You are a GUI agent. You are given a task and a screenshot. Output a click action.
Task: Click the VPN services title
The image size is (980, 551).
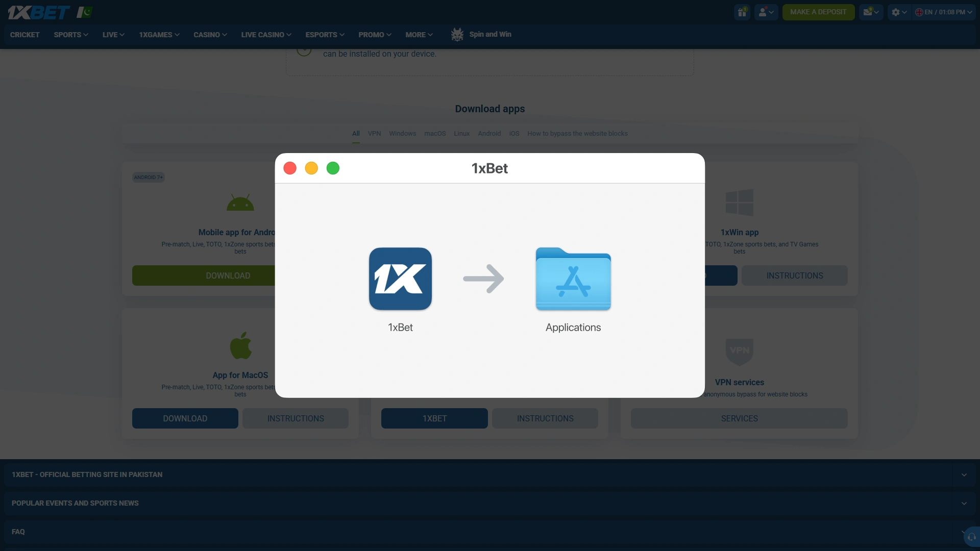(740, 382)
